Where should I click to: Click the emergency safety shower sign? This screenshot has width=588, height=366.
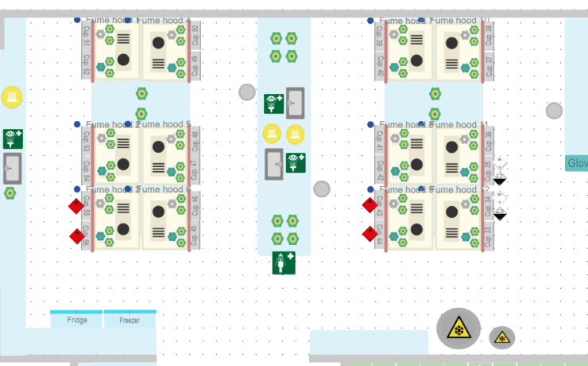coord(284,263)
